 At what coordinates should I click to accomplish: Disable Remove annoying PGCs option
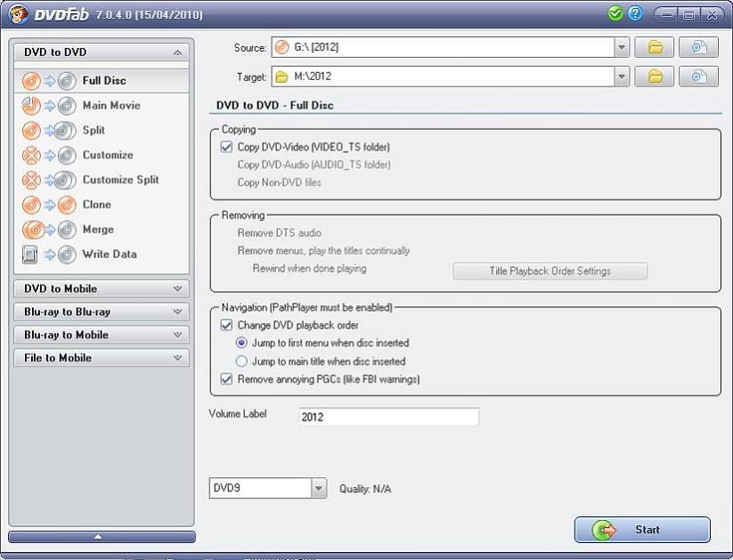[226, 379]
